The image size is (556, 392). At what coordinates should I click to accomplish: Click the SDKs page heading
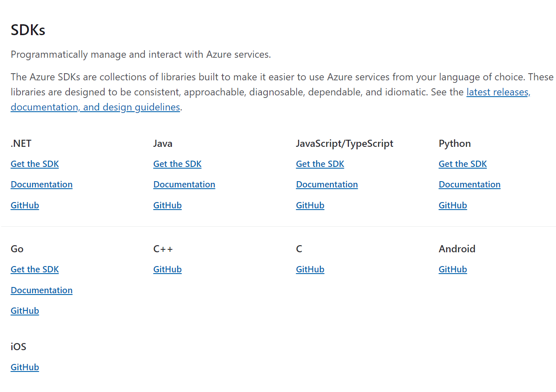[x=28, y=30]
